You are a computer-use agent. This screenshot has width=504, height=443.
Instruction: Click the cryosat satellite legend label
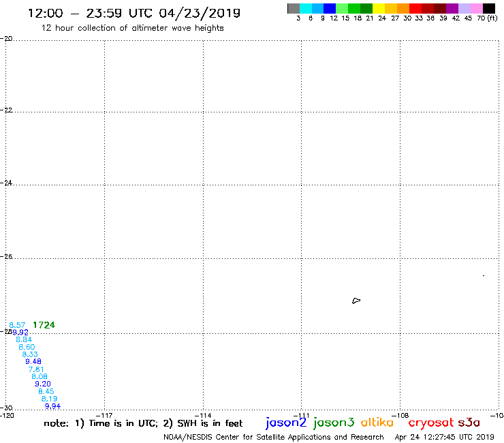[430, 423]
